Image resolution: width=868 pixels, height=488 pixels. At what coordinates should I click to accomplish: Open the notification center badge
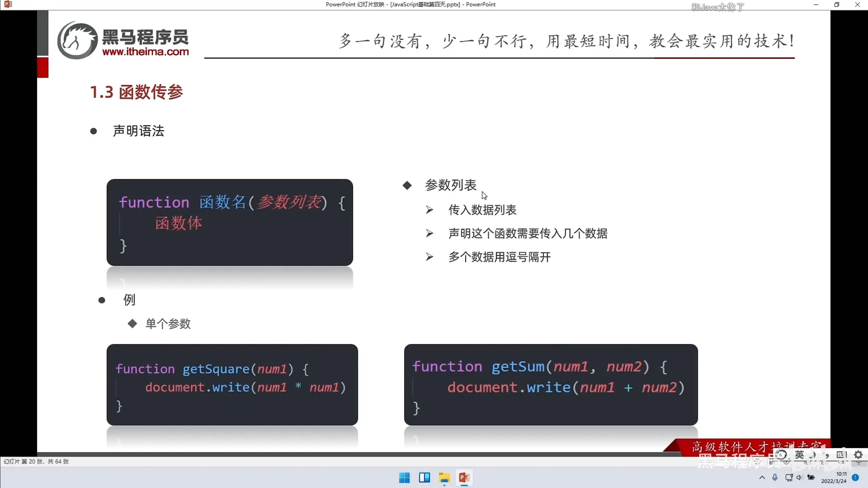[855, 477]
